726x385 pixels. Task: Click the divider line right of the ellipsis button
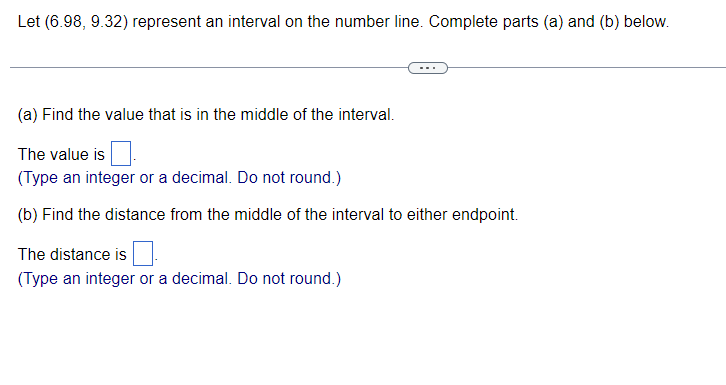point(587,68)
